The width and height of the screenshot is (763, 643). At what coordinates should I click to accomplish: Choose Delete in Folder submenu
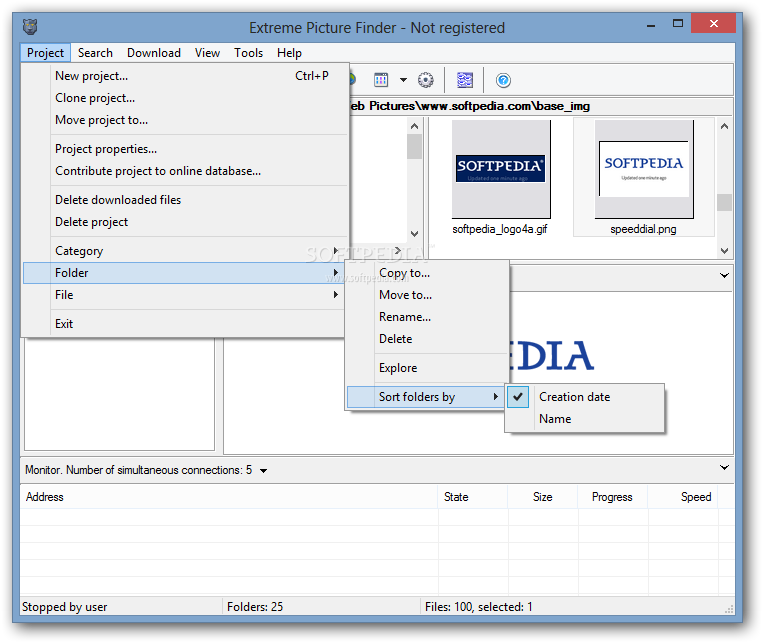pos(427,339)
